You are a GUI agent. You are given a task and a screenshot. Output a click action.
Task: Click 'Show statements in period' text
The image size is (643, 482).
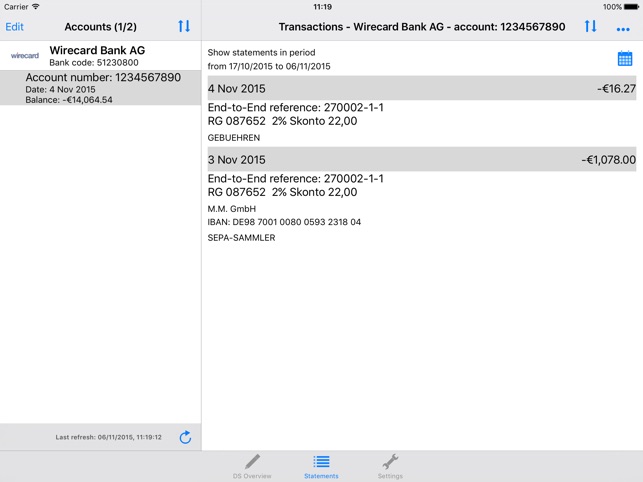click(261, 53)
